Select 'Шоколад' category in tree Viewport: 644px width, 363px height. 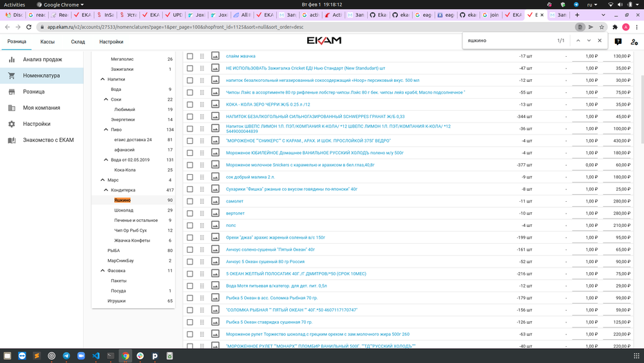(x=124, y=210)
